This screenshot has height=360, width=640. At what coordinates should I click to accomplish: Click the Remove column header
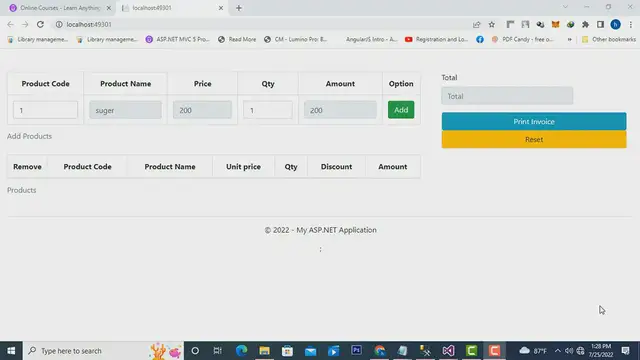[x=27, y=167]
